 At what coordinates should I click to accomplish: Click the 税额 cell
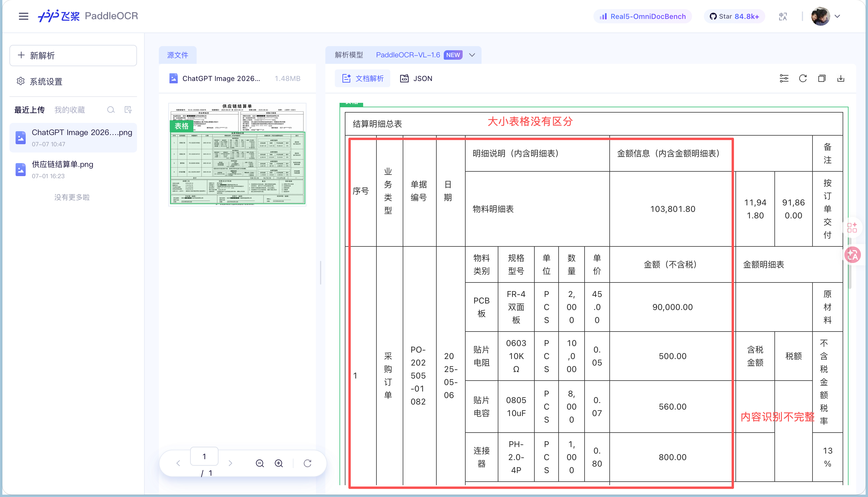[x=794, y=356]
